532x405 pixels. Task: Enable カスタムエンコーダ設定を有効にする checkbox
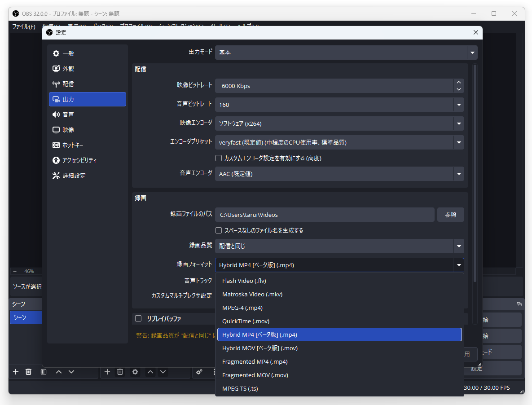click(219, 158)
